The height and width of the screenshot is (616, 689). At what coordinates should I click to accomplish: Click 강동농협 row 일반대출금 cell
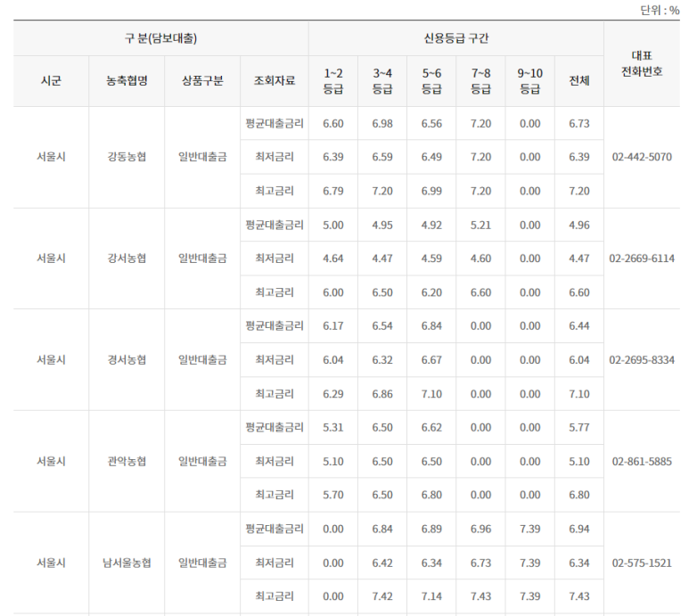tap(202, 157)
